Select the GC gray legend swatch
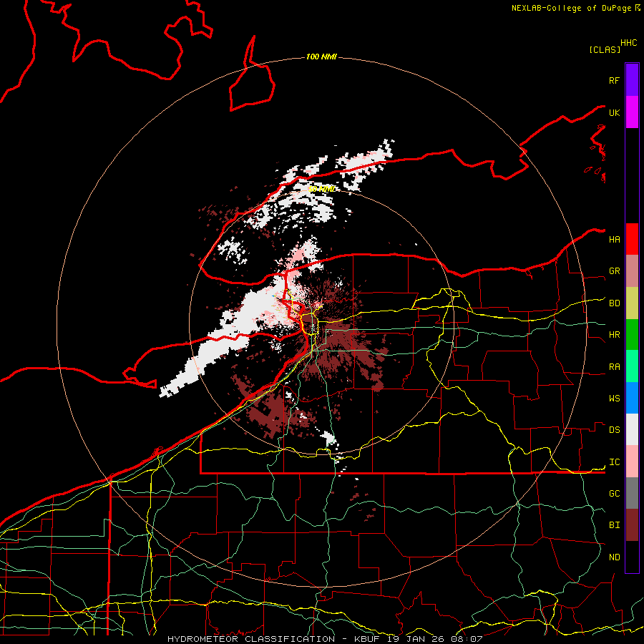644x644 pixels. [x=632, y=493]
